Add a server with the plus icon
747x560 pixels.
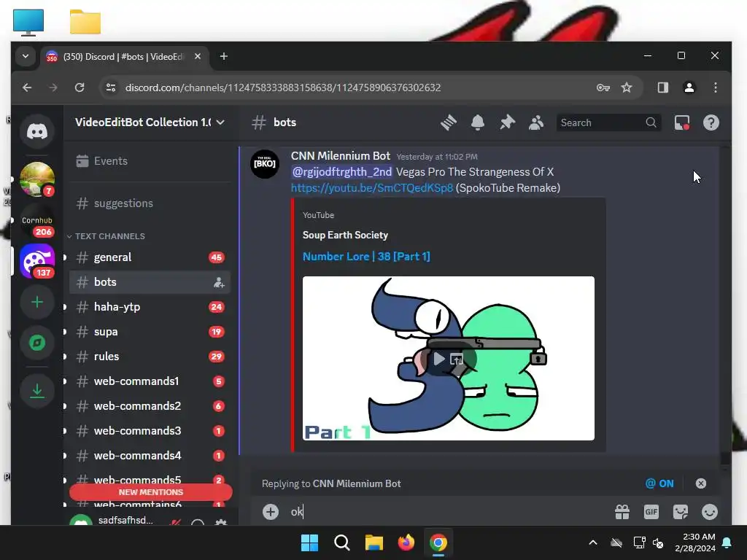[x=37, y=303]
